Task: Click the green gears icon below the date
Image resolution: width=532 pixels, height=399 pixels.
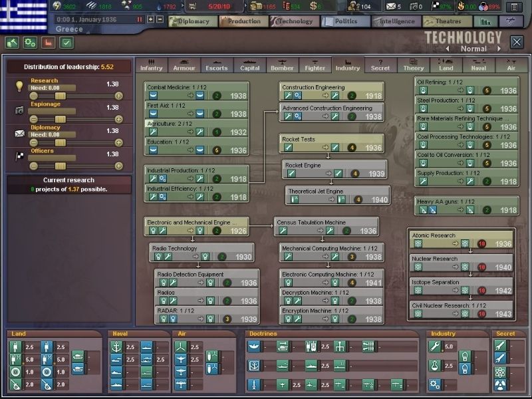Action: [x=30, y=43]
